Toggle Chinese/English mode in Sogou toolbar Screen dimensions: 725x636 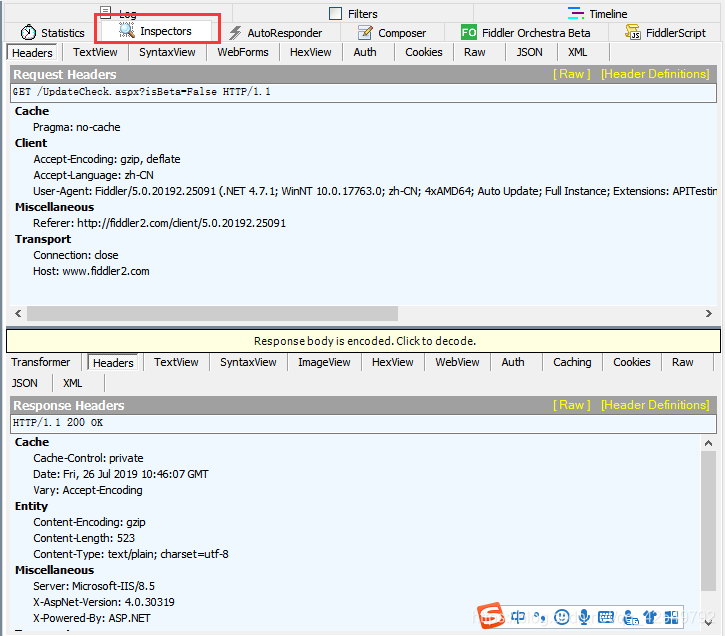[517, 617]
